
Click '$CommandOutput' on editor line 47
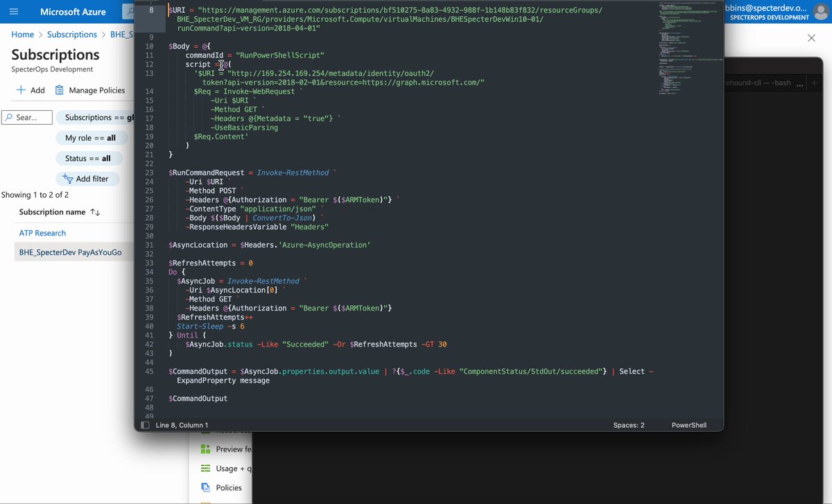(198, 399)
